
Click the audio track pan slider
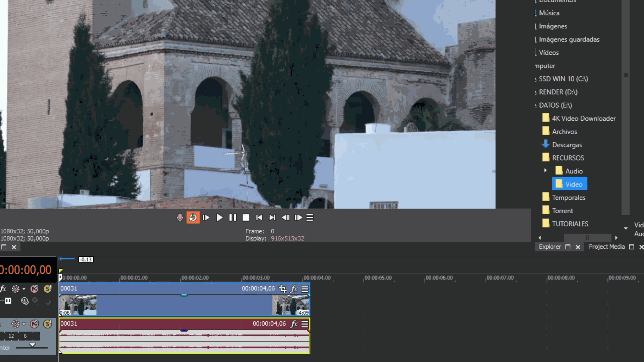point(32,346)
